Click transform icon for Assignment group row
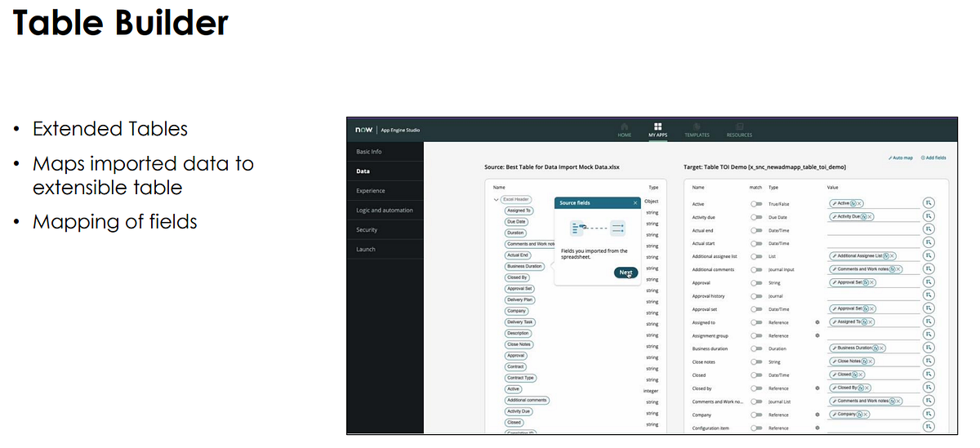 929,335
